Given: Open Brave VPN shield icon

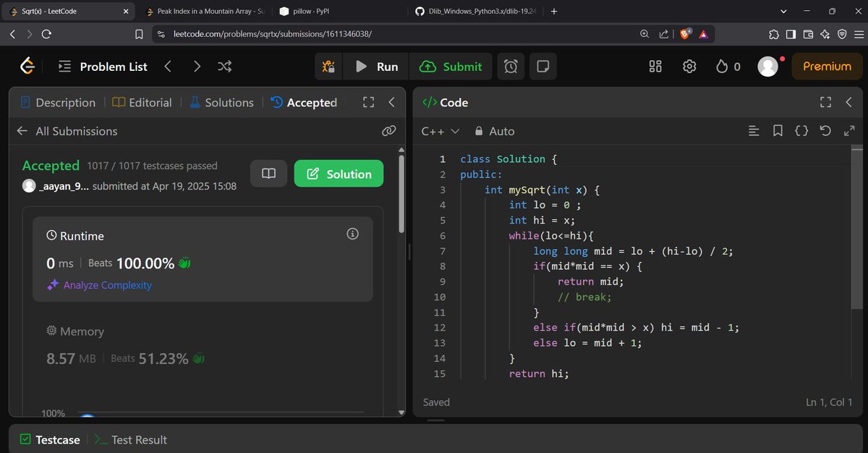Looking at the screenshot, I should [x=842, y=34].
